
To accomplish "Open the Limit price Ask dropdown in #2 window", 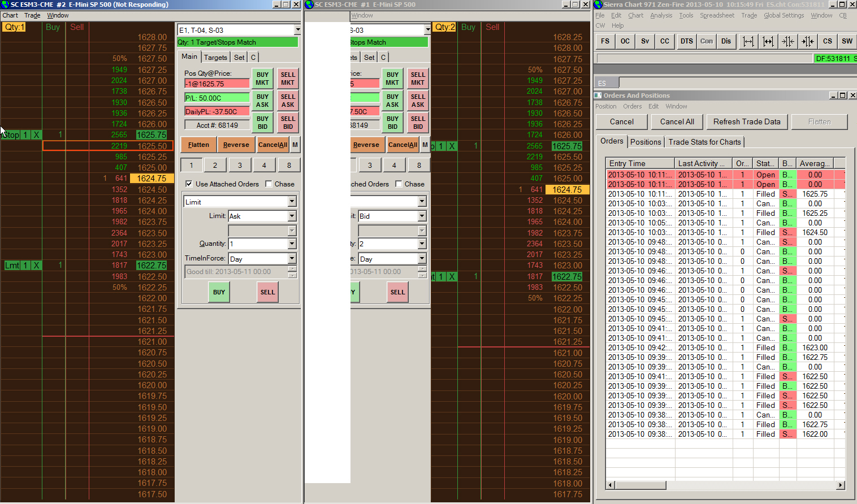I will coord(292,216).
